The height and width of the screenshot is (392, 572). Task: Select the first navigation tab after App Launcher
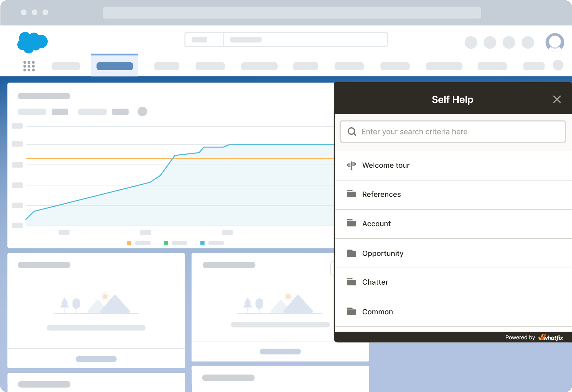tap(66, 66)
